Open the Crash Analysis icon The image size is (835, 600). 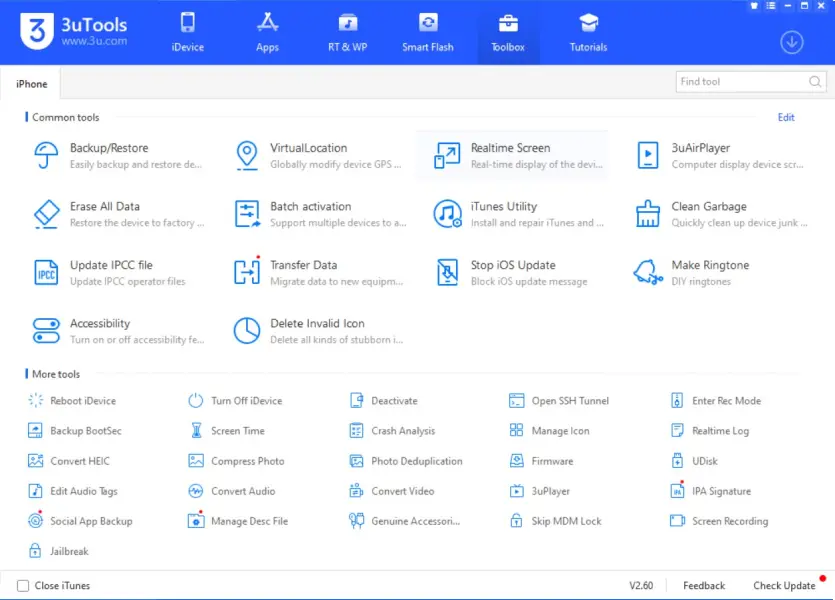point(356,430)
